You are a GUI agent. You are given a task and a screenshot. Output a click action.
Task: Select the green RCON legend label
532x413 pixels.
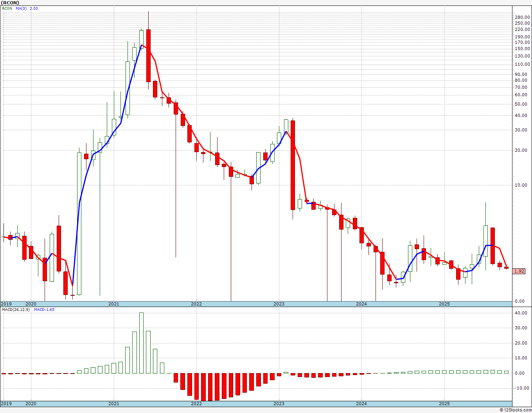click(7, 8)
